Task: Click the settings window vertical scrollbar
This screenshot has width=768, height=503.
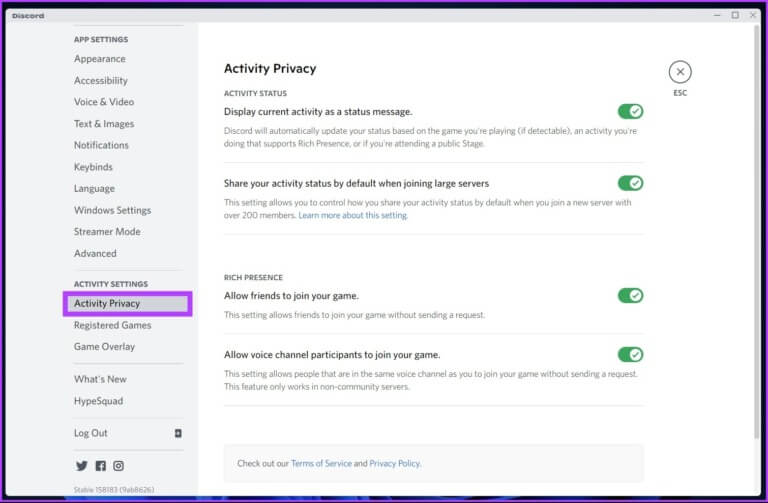Action: coord(757,230)
